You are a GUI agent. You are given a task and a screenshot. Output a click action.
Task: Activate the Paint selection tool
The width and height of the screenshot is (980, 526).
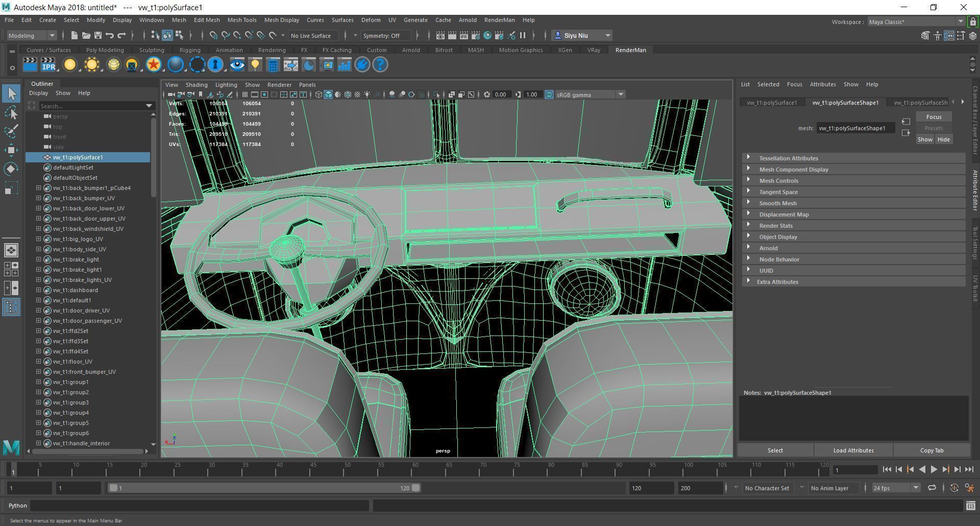(11, 131)
